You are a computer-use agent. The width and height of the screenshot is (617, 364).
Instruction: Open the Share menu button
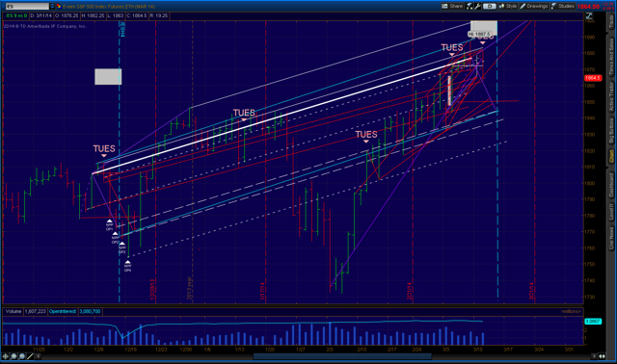452,7
